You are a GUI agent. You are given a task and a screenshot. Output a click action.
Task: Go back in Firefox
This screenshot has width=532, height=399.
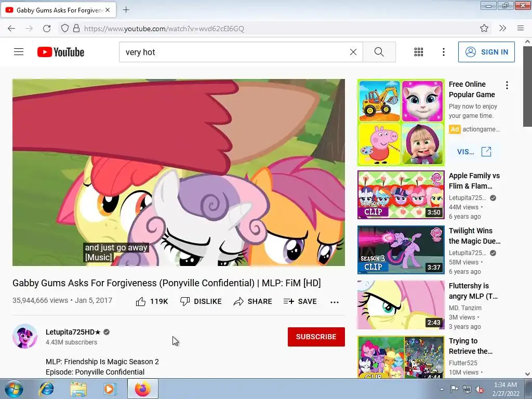11,29
